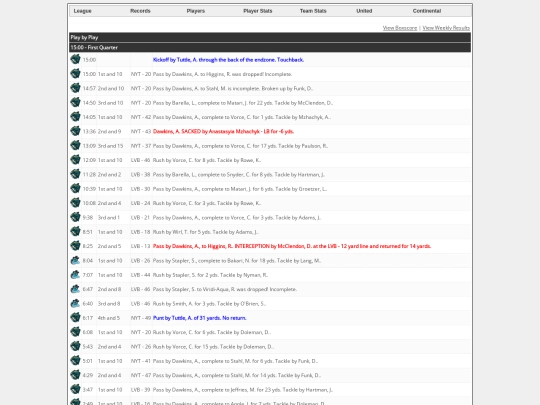Select the 'NYT - 49' field position cell
The width and height of the screenshot is (540, 405).
[x=141, y=318]
